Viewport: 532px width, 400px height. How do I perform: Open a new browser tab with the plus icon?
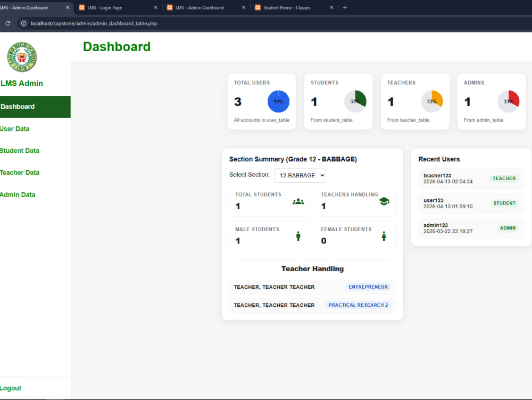coord(345,7)
